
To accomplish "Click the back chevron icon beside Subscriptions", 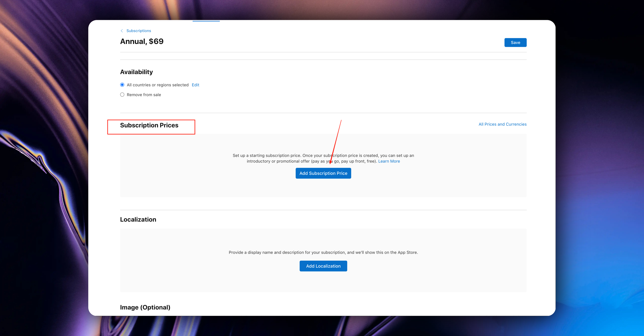I will (122, 31).
